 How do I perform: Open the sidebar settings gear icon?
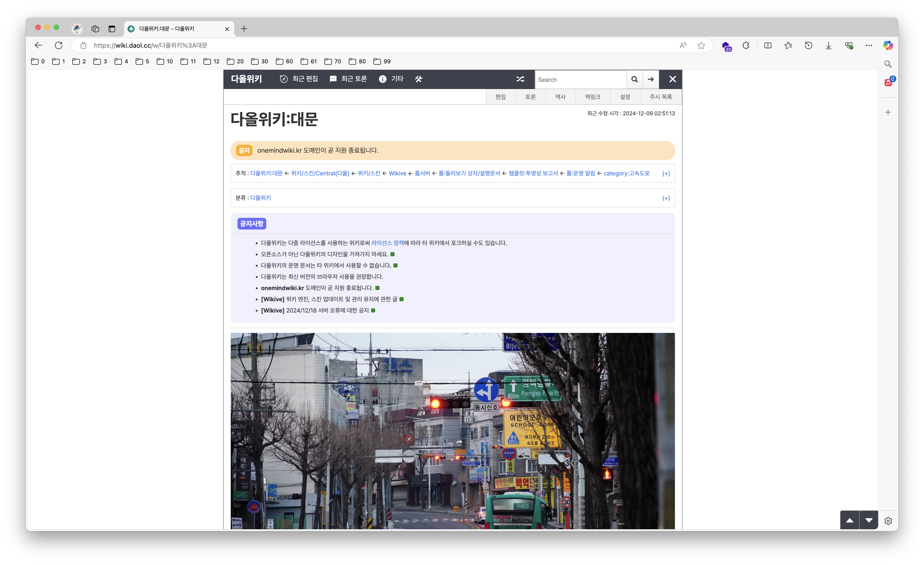pyautogui.click(x=888, y=521)
